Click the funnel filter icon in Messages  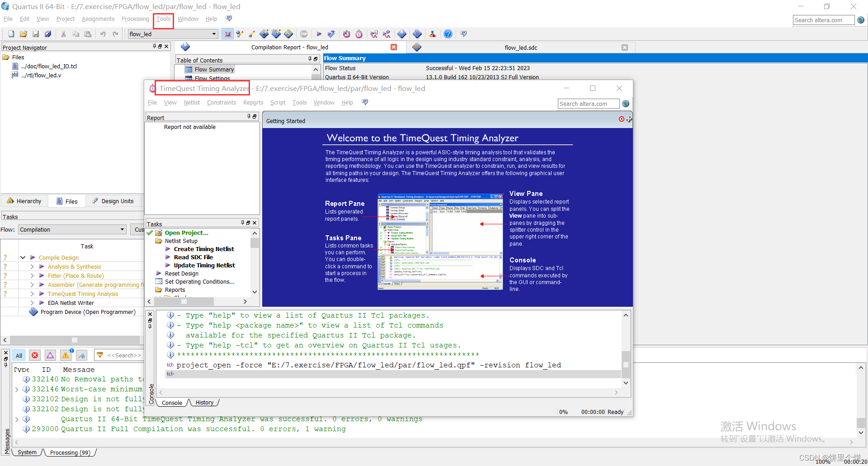point(100,355)
